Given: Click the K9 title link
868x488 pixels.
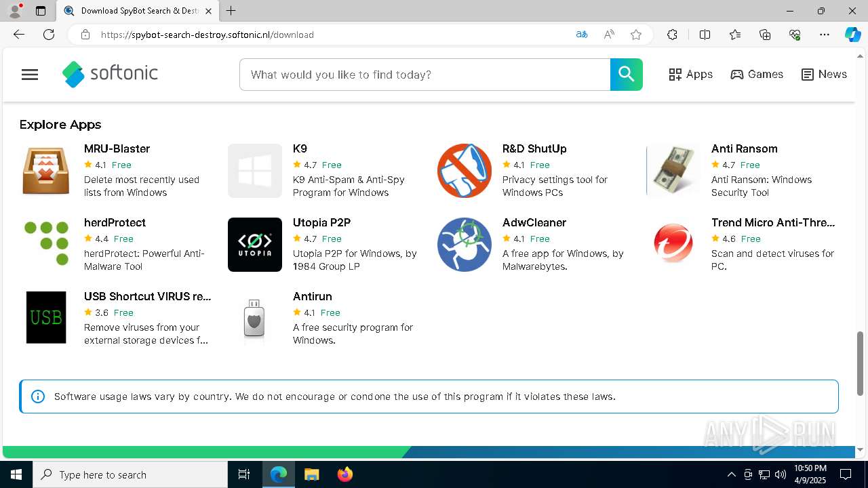Looking at the screenshot, I should [x=300, y=148].
